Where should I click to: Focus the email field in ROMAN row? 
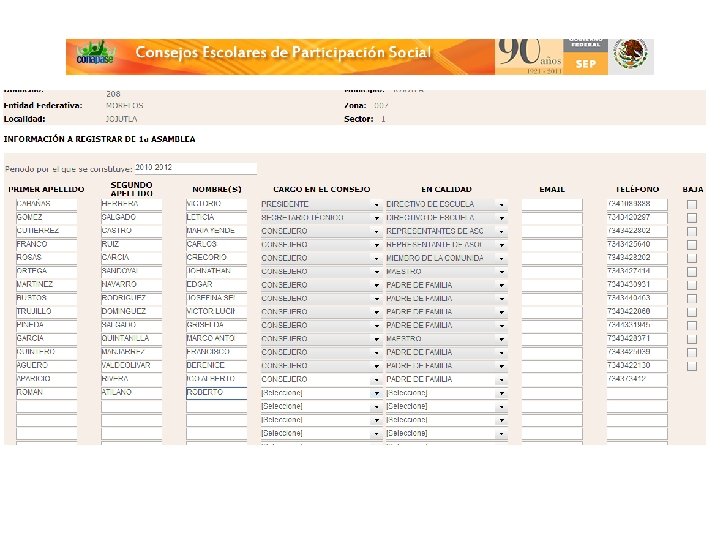(x=552, y=393)
